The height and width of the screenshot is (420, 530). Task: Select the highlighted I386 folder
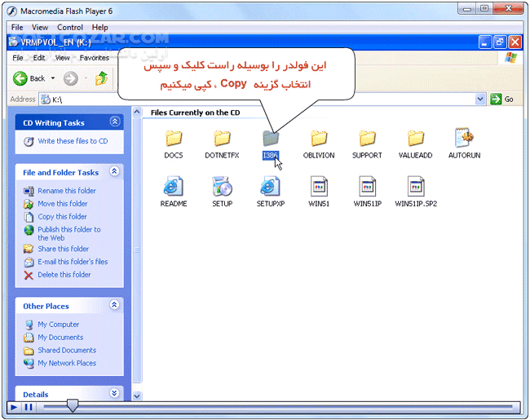click(271, 138)
